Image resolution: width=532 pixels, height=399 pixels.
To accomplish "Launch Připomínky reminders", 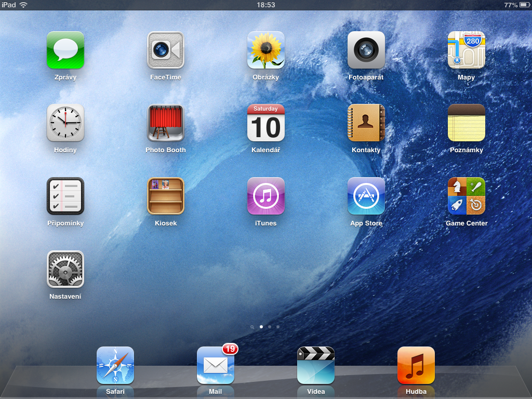I will tap(65, 196).
